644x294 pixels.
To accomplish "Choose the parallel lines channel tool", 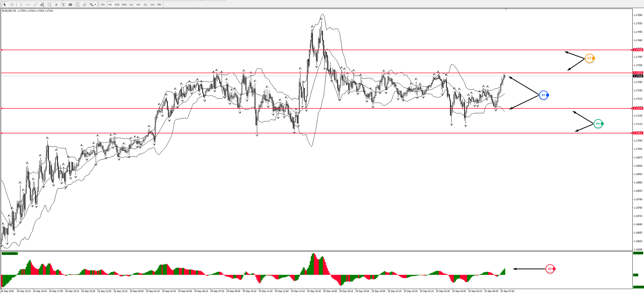I will [84, 5].
